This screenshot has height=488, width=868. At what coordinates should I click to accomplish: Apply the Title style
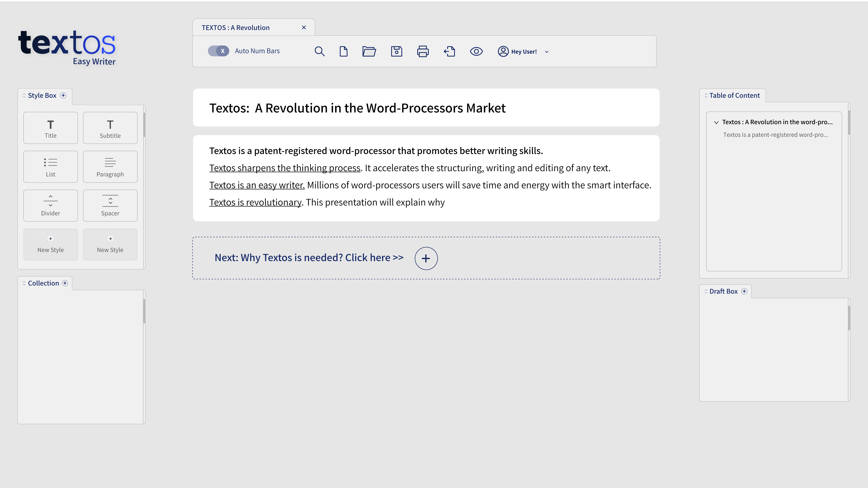pyautogui.click(x=51, y=128)
